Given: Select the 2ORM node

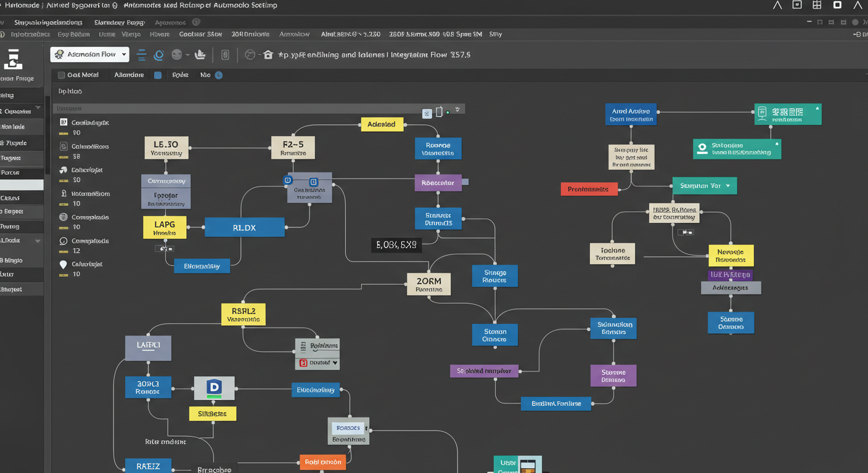Looking at the screenshot, I should tap(428, 284).
